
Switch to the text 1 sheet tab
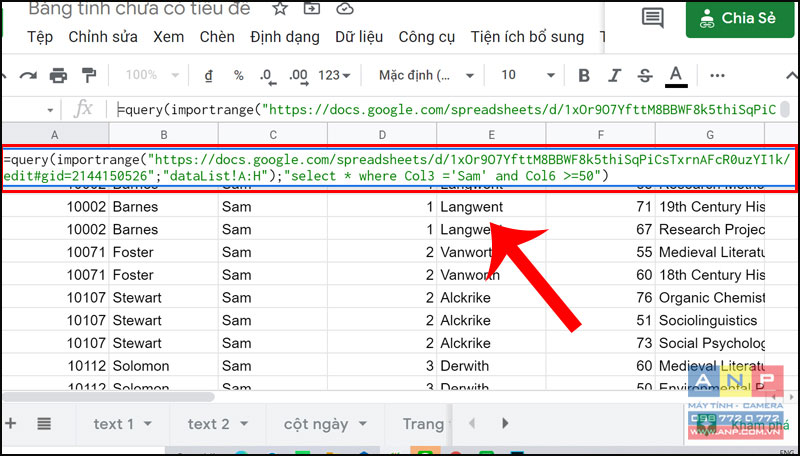click(113, 424)
